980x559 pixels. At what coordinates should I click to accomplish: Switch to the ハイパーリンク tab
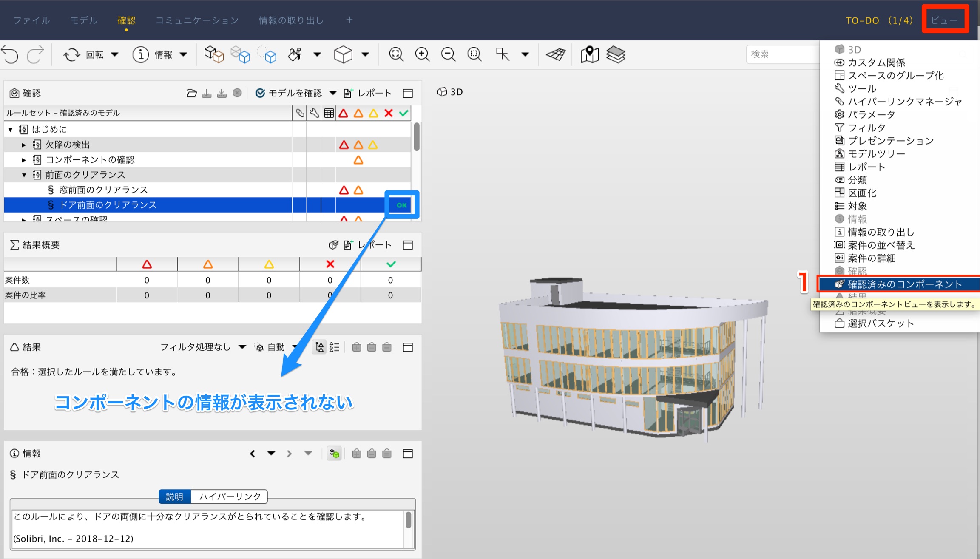(230, 496)
